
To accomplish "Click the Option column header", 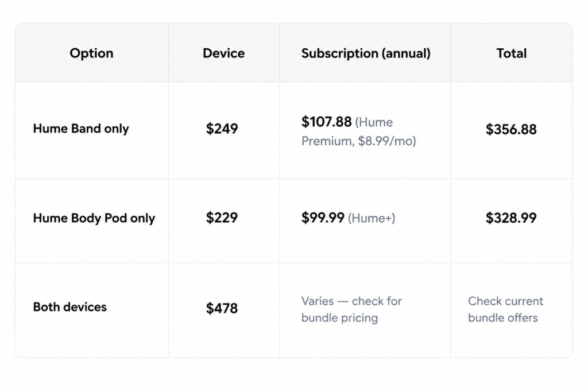I will [91, 53].
